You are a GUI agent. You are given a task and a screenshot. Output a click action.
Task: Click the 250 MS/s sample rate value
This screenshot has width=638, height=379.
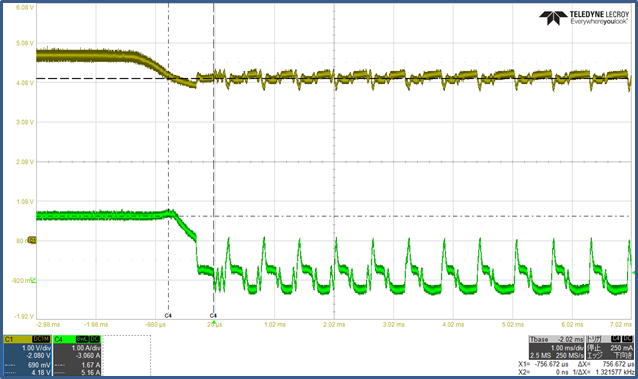[x=570, y=356]
